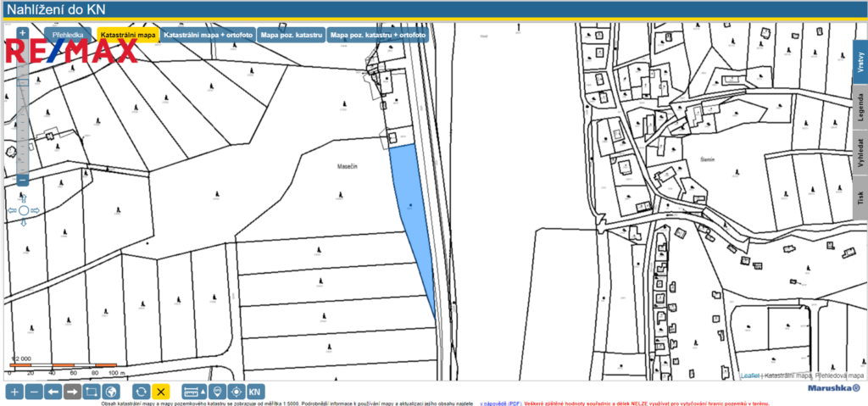Pan the map down with the arrow
Image resolution: width=868 pixels, height=406 pixels.
pyautogui.click(x=23, y=222)
